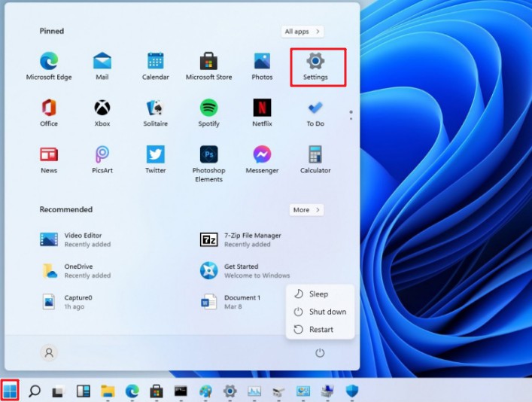Viewport: 532px width, 402px height.
Task: Show More recommended items
Action: (306, 210)
